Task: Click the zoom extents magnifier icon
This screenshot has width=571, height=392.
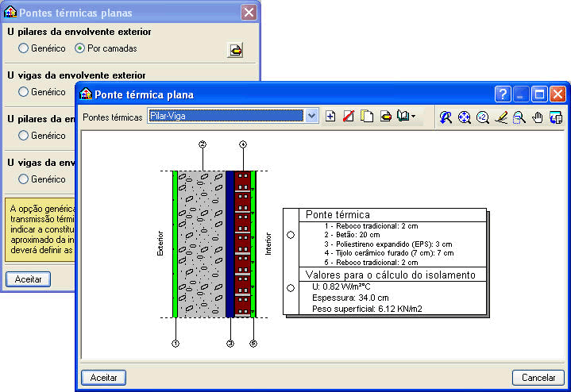Action: tap(464, 117)
